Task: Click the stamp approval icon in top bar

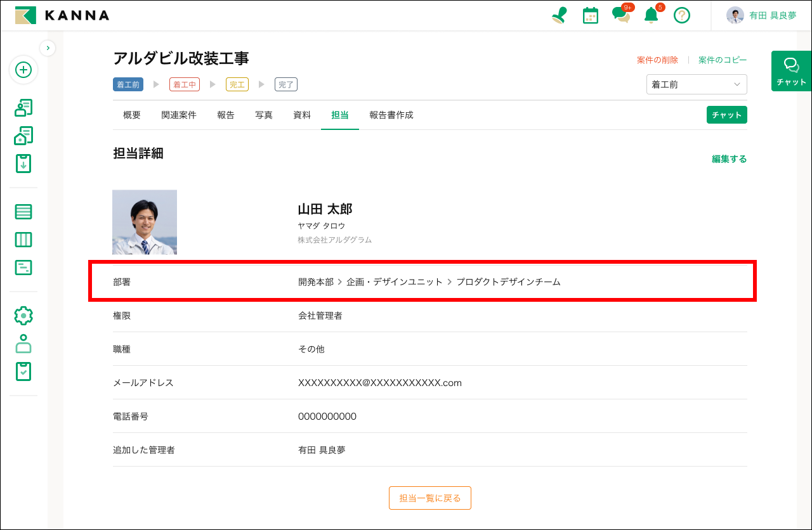Action: [x=559, y=15]
